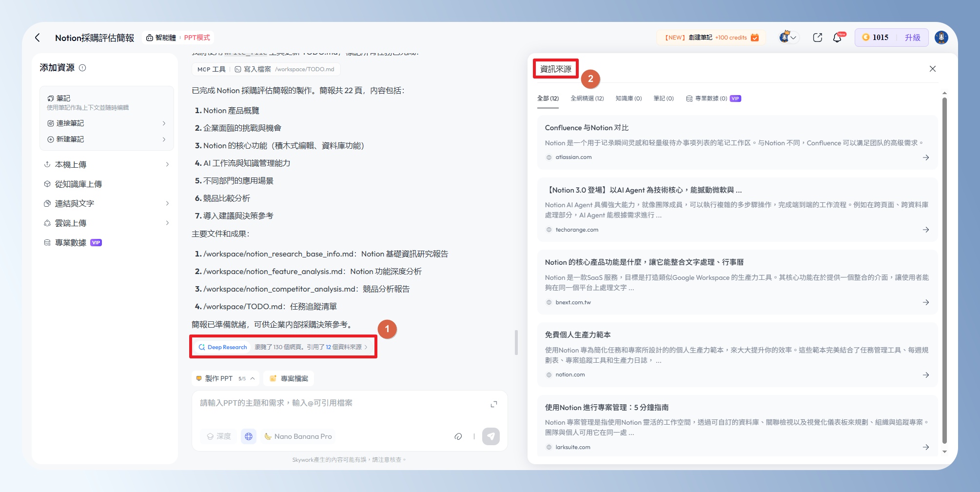Click the 升級 upgrade button
Image resolution: width=980 pixels, height=492 pixels.
coord(912,38)
